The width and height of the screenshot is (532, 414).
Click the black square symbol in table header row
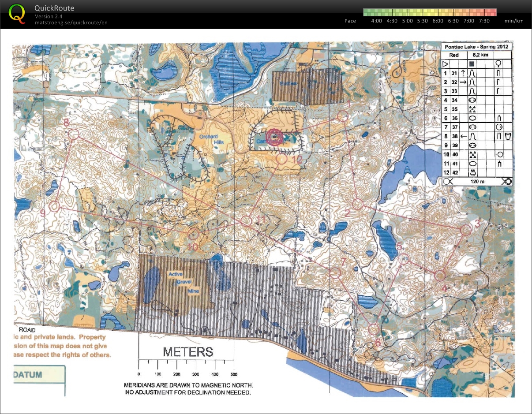tap(472, 64)
